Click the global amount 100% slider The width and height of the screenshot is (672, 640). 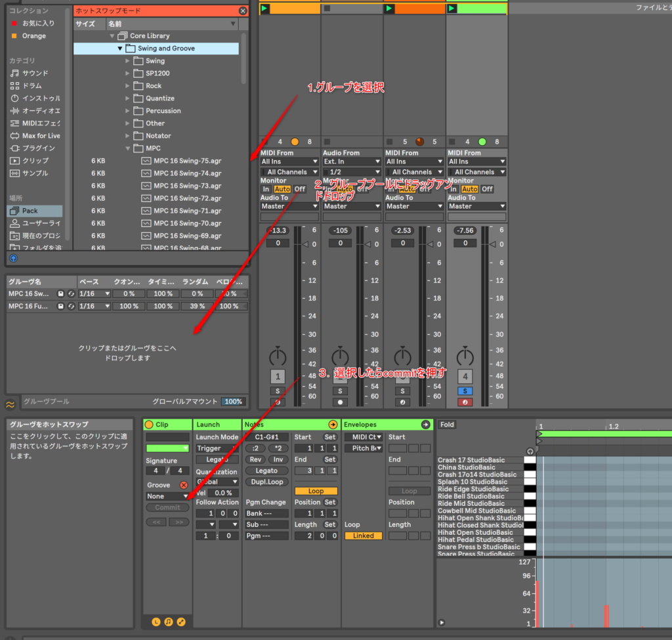(232, 401)
